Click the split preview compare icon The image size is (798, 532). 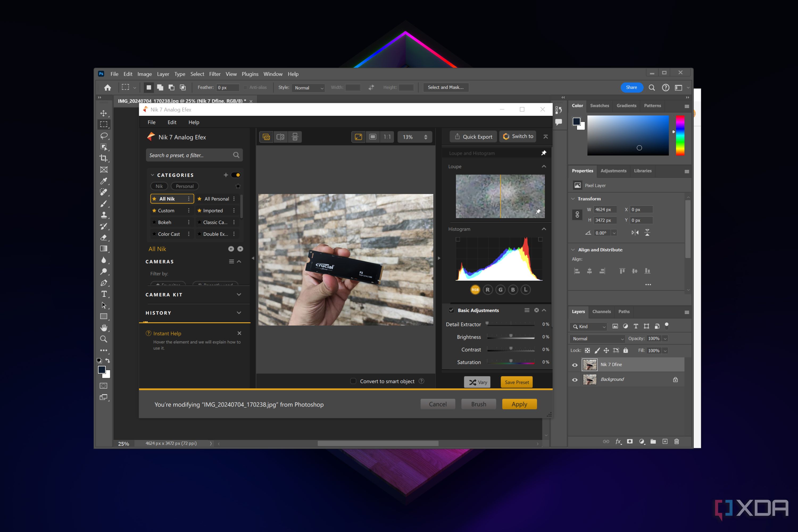(280, 137)
